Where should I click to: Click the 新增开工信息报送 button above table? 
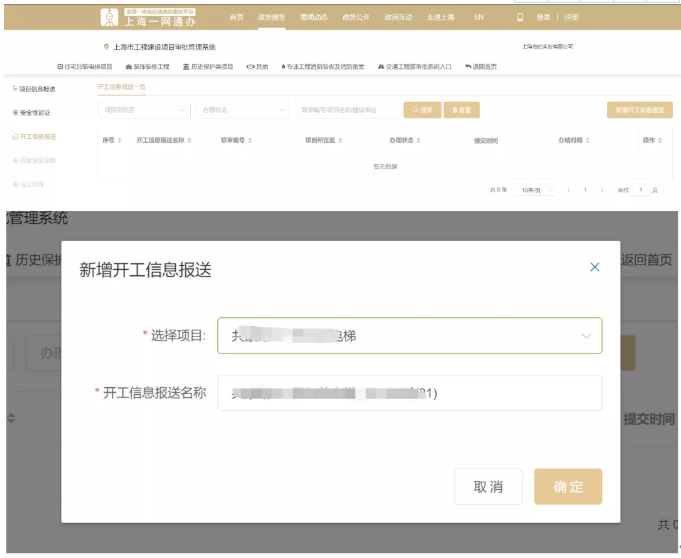(639, 110)
